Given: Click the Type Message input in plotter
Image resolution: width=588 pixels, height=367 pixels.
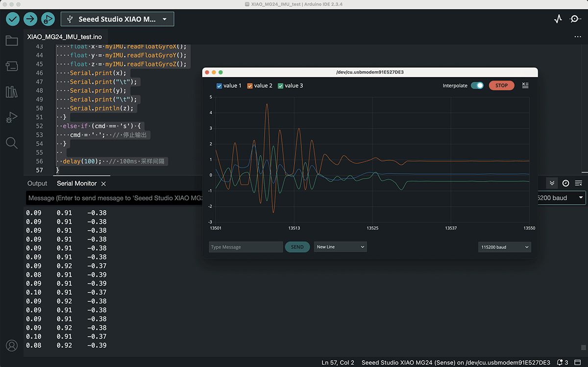Looking at the screenshot, I should [x=245, y=247].
